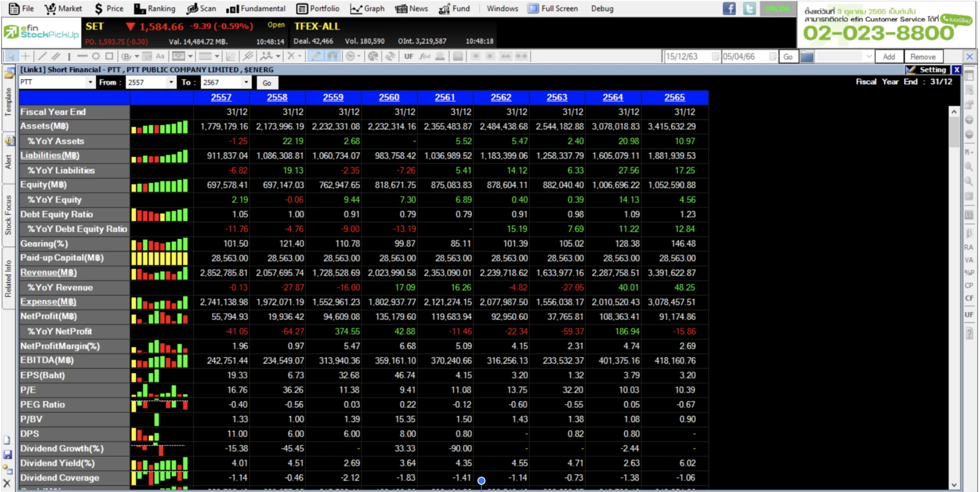
Task: Open the Twitter share icon
Action: click(x=749, y=8)
